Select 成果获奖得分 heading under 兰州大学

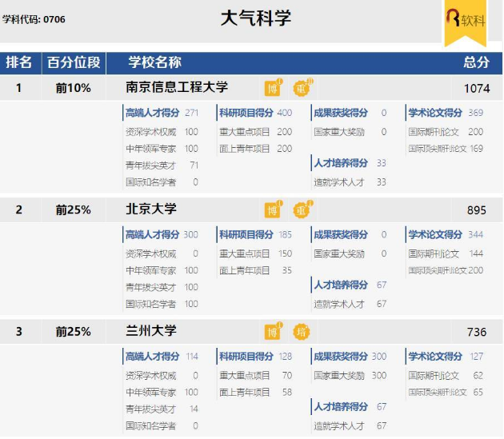click(x=341, y=357)
